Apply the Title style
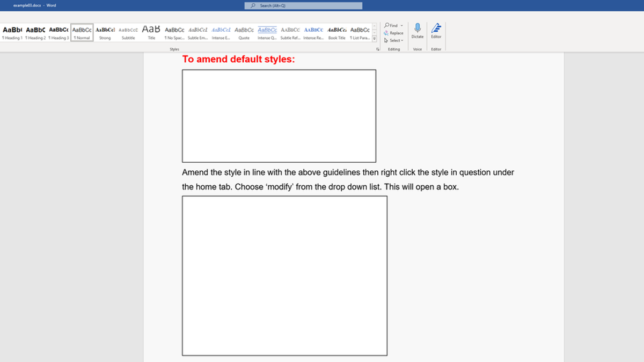644x362 pixels. tap(151, 33)
